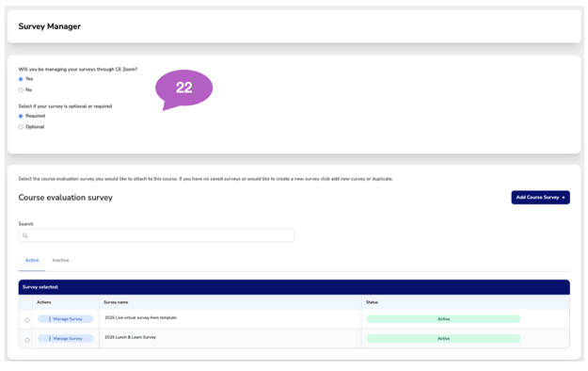The image size is (588, 371).
Task: Click the Add Course Survey button
Action: 540,198
